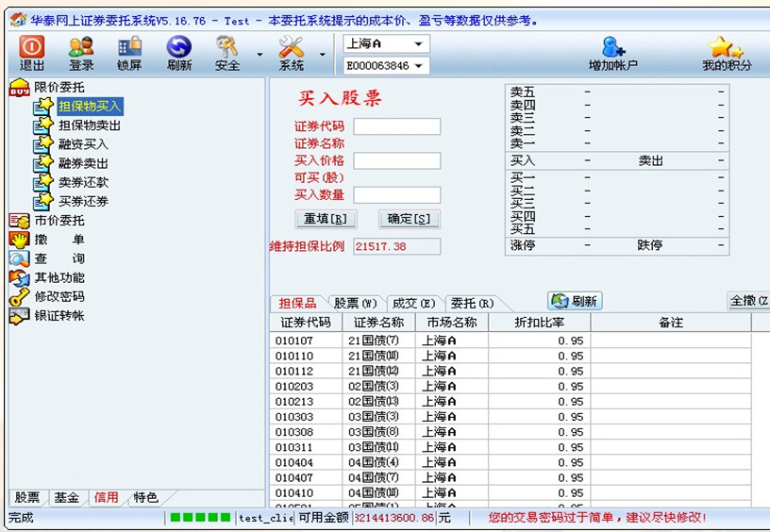
Task: Switch to the 担保品 tab
Action: click(x=297, y=304)
